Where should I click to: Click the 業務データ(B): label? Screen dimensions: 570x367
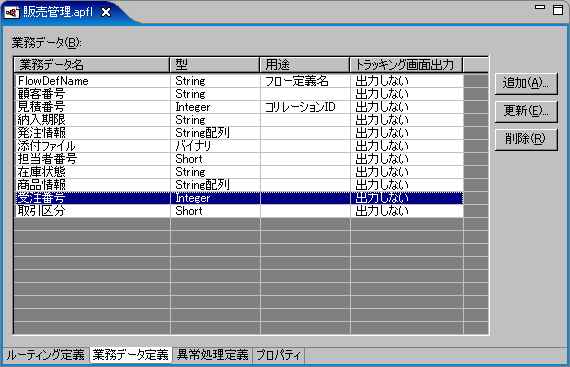pyautogui.click(x=47, y=43)
